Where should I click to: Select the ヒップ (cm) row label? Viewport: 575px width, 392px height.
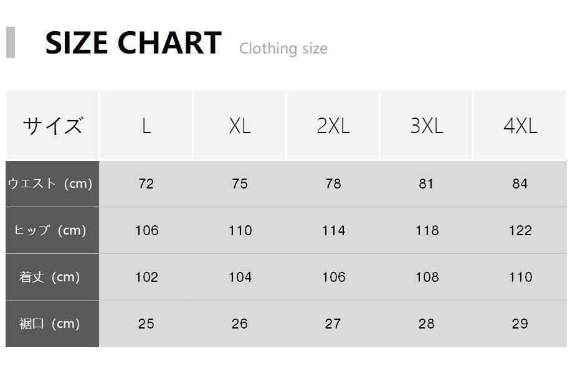(50, 230)
